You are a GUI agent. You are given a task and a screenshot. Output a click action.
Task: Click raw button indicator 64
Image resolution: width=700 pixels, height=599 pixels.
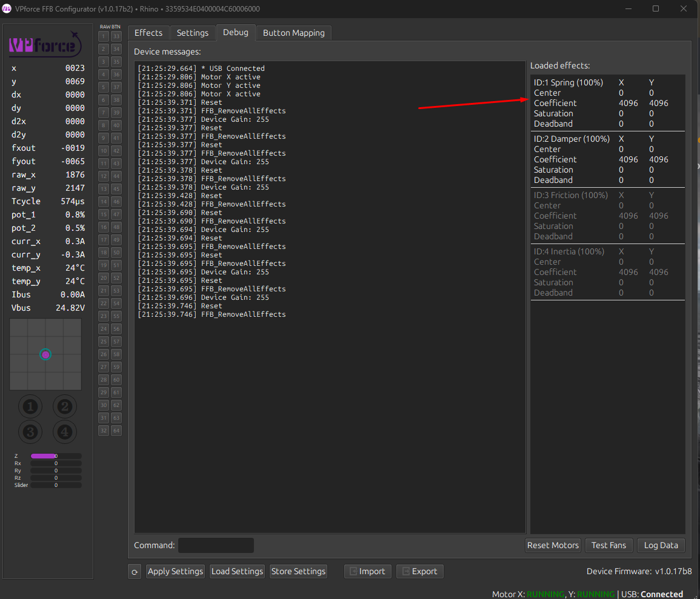point(116,431)
